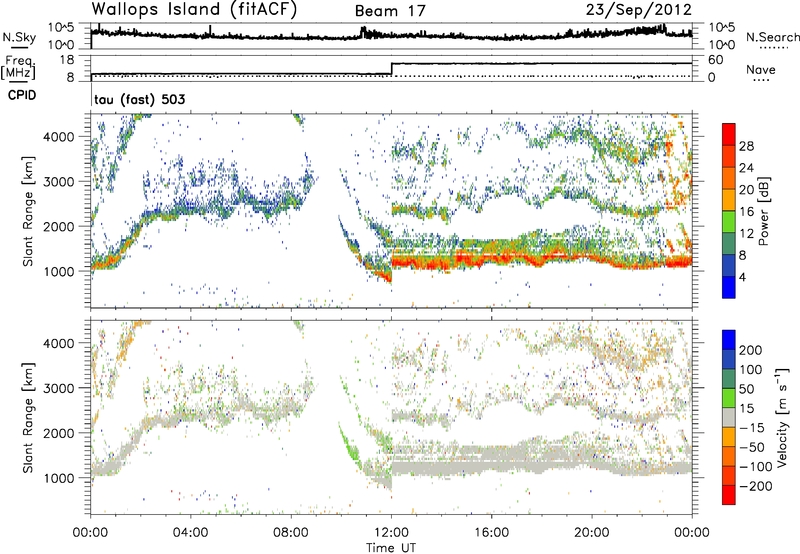Click the frequency step at 12:00 UT
Image resolution: width=800 pixels, height=554 pixels.
391,69
